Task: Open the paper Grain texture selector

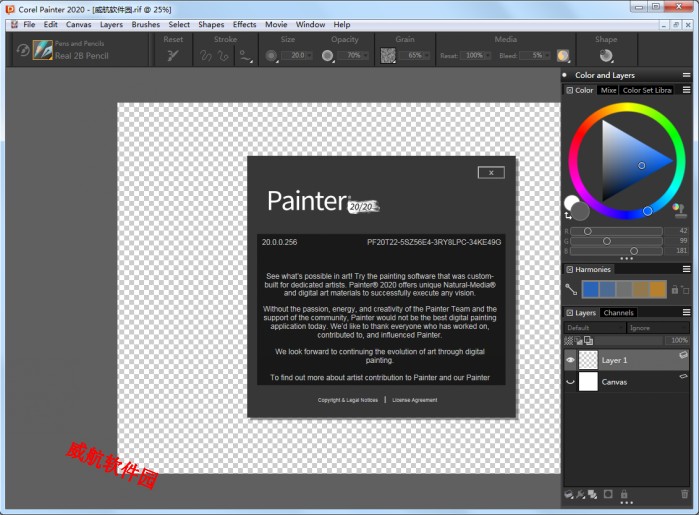Action: (388, 55)
